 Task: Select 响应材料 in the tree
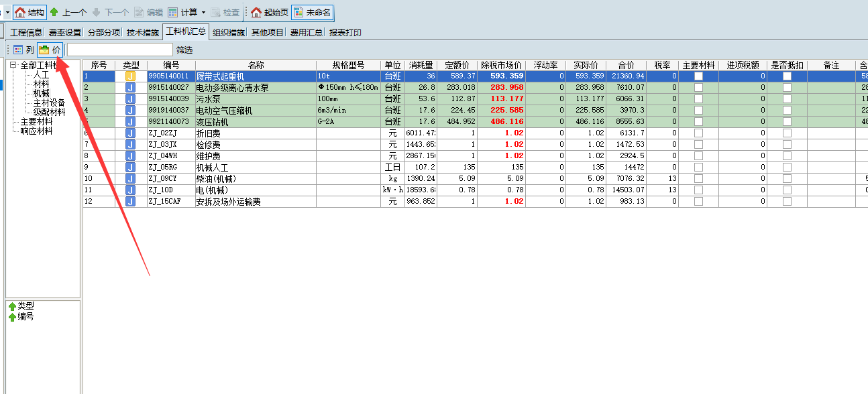tap(36, 131)
